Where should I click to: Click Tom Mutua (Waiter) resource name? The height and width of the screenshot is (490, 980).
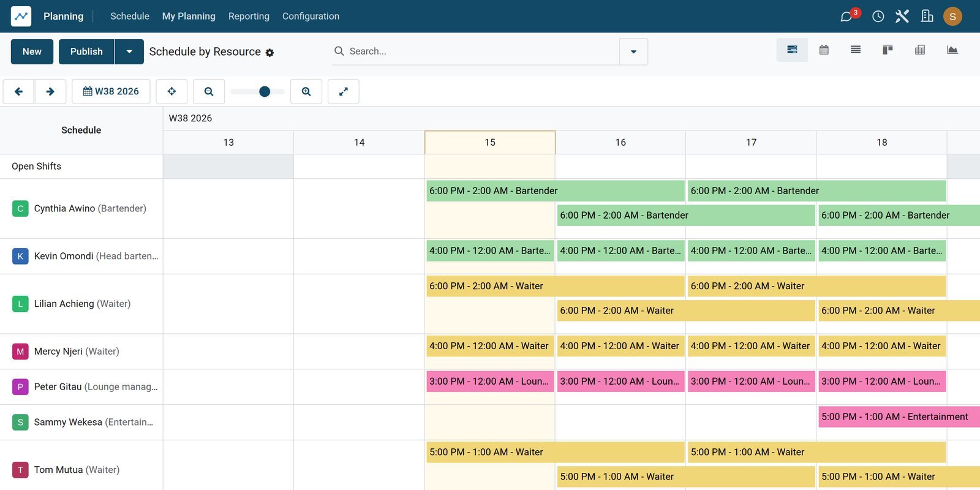[x=77, y=470]
